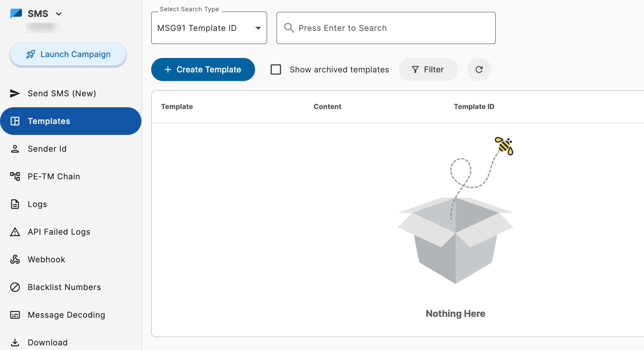Screen dimensions: 644x350
Task: Enable Show archived templates checkbox
Action: (276, 69)
